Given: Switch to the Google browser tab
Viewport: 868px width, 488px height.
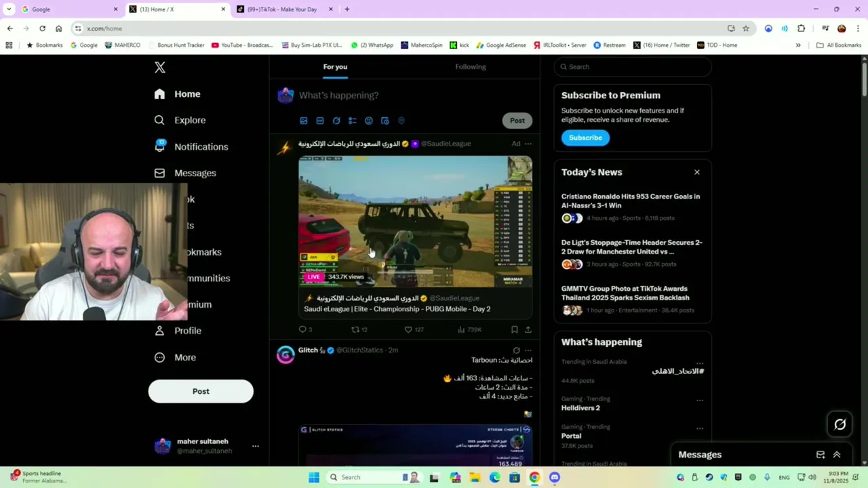Looking at the screenshot, I should pos(70,9).
